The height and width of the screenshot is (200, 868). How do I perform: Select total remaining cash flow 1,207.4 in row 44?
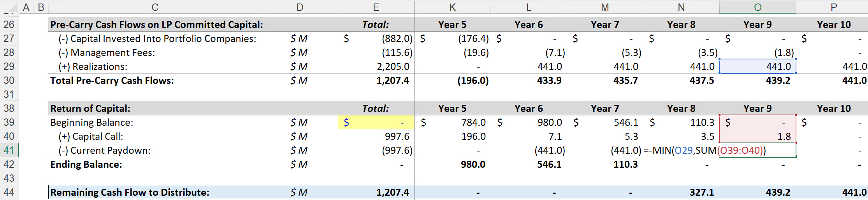coord(376,192)
